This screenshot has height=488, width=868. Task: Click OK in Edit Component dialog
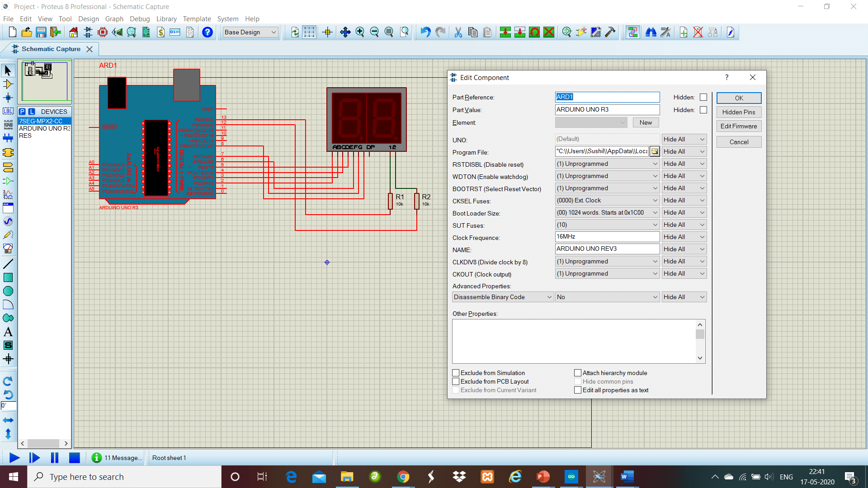739,98
